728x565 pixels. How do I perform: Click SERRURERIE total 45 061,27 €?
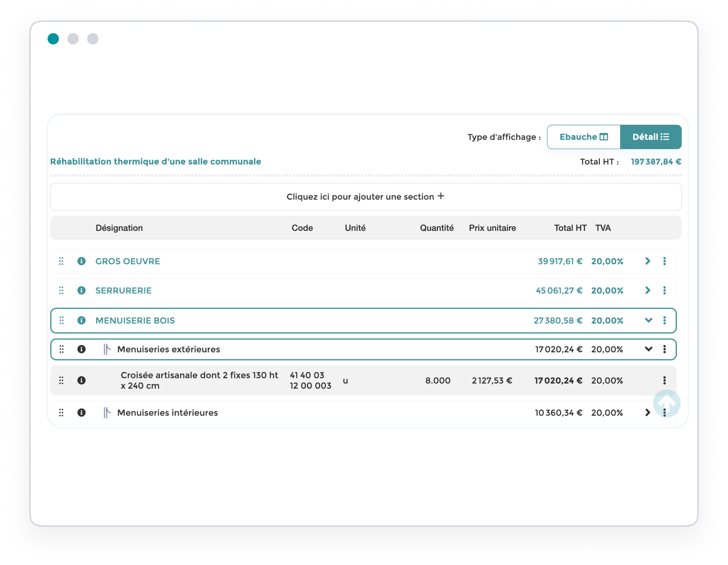click(x=559, y=290)
